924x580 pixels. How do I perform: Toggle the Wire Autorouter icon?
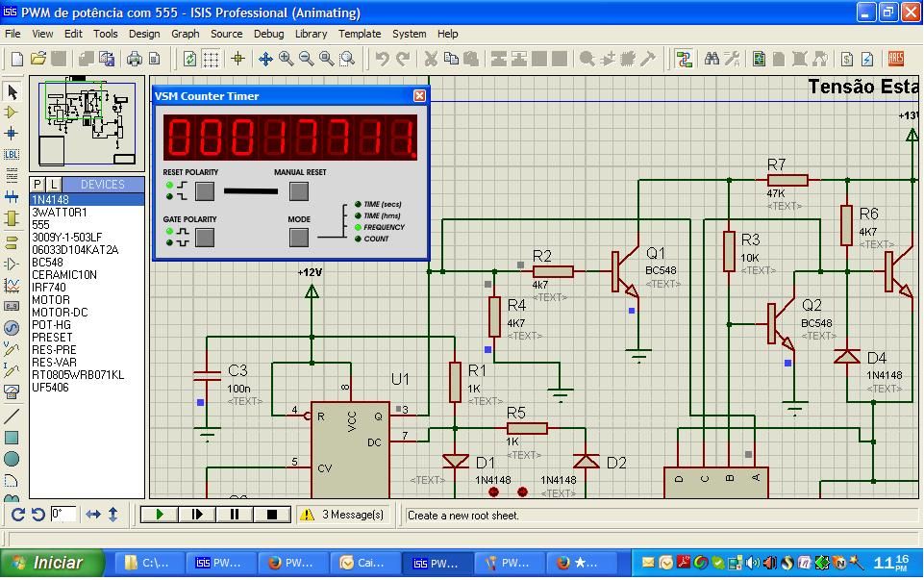click(684, 59)
